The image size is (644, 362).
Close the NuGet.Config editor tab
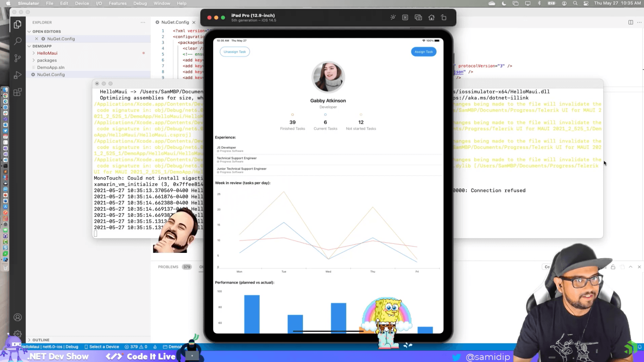(194, 22)
